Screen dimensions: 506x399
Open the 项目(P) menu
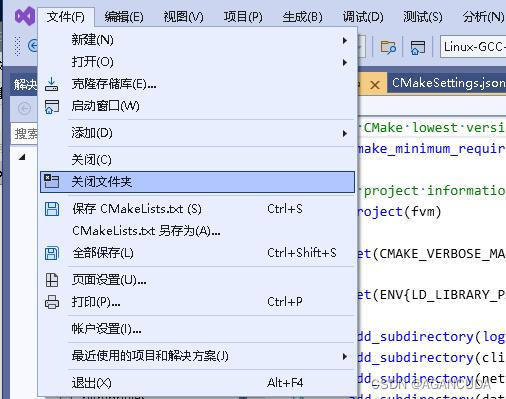coord(243,17)
